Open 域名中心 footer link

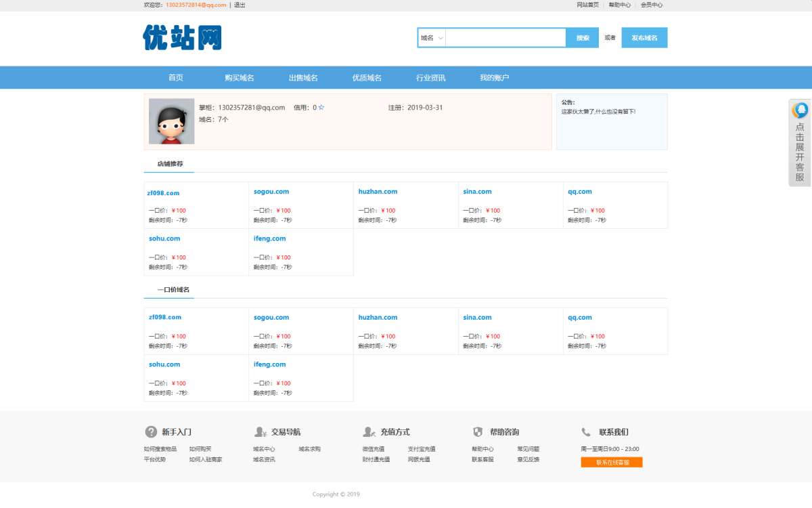tap(264, 449)
